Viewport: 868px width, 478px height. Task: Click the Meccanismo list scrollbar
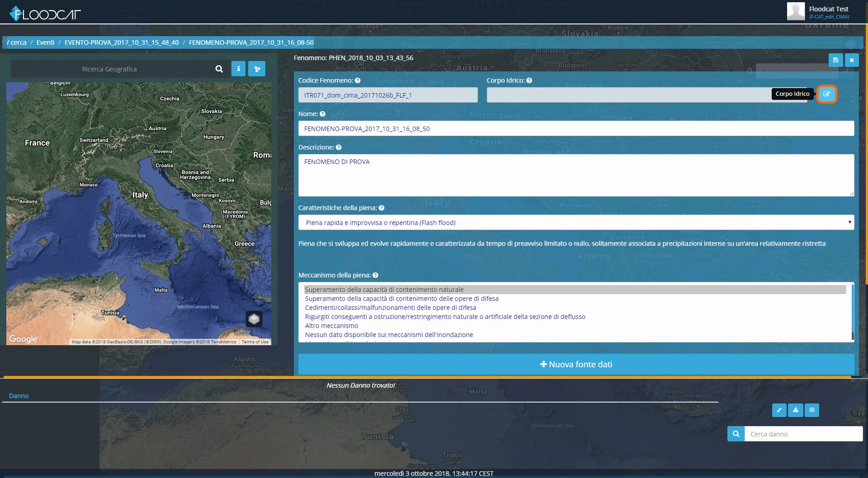click(853, 312)
